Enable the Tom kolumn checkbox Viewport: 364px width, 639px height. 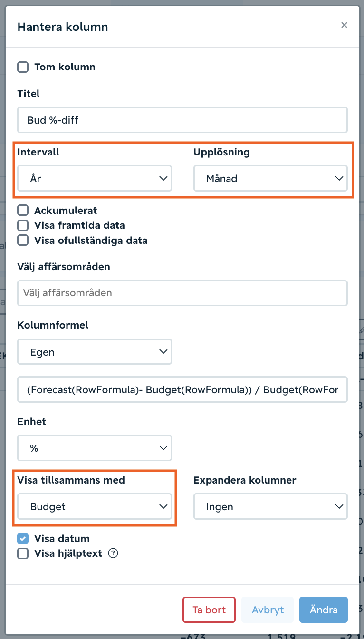(x=23, y=67)
